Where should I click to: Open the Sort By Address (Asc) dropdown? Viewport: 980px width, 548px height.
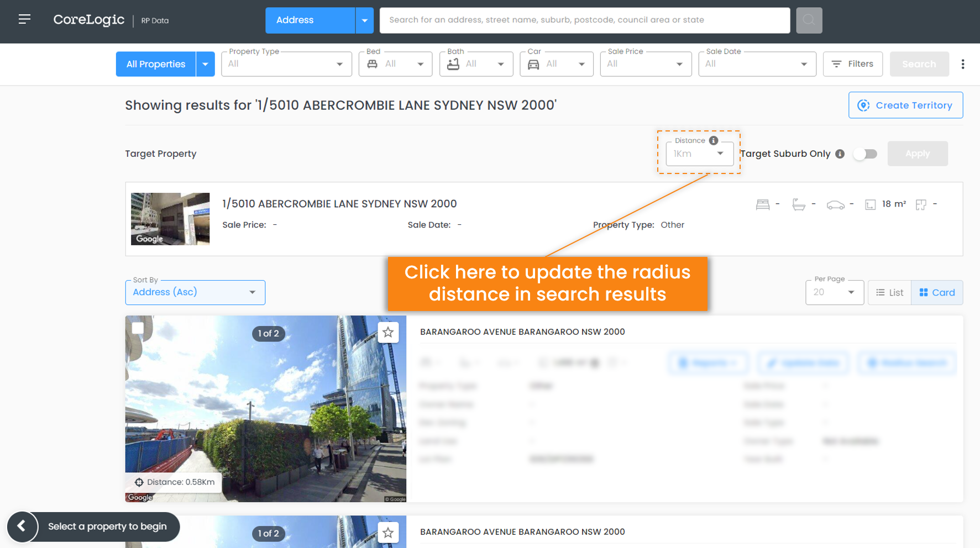click(195, 292)
